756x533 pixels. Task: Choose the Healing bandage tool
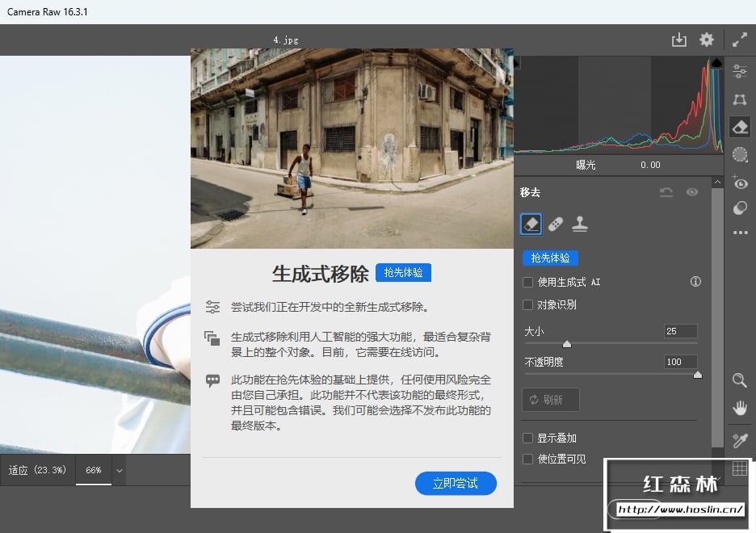[x=556, y=224]
